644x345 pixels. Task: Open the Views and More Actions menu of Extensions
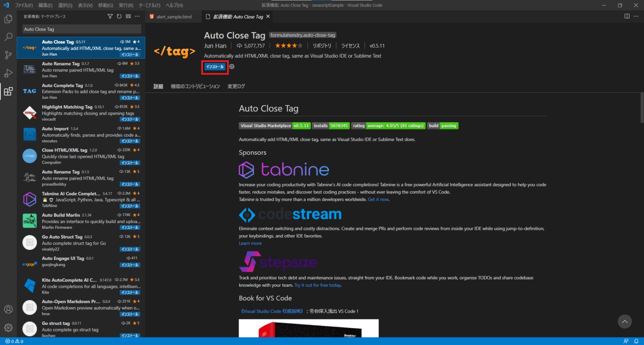(x=137, y=16)
